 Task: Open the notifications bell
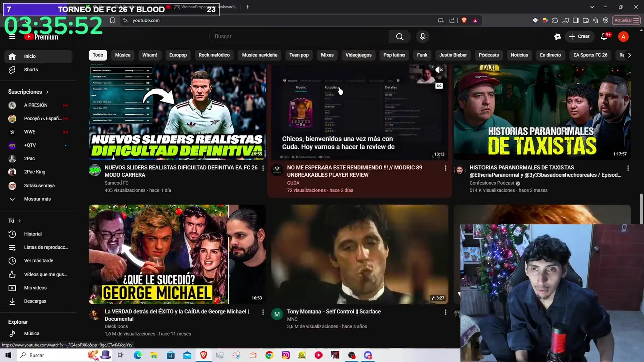pyautogui.click(x=604, y=36)
